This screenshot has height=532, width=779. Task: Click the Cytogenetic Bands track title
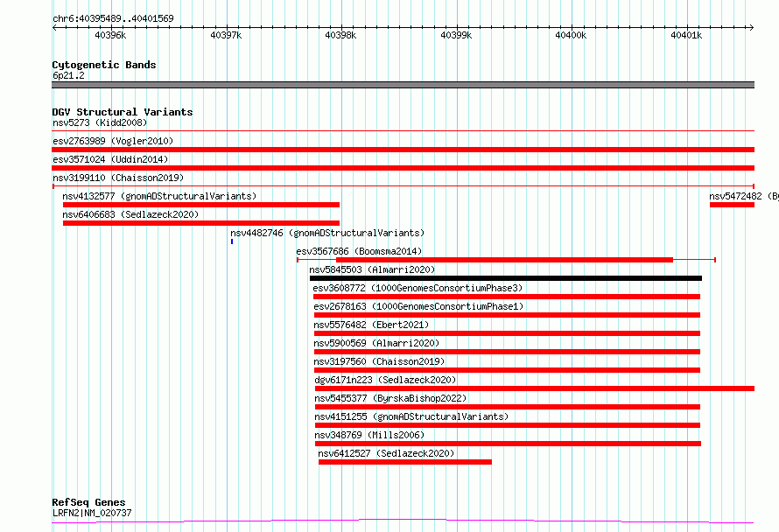click(104, 65)
